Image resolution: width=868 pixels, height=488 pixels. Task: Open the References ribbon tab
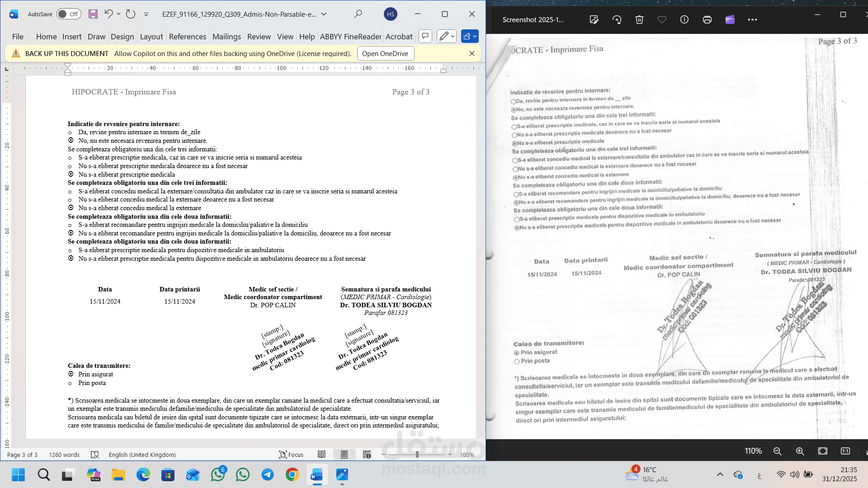coord(187,37)
